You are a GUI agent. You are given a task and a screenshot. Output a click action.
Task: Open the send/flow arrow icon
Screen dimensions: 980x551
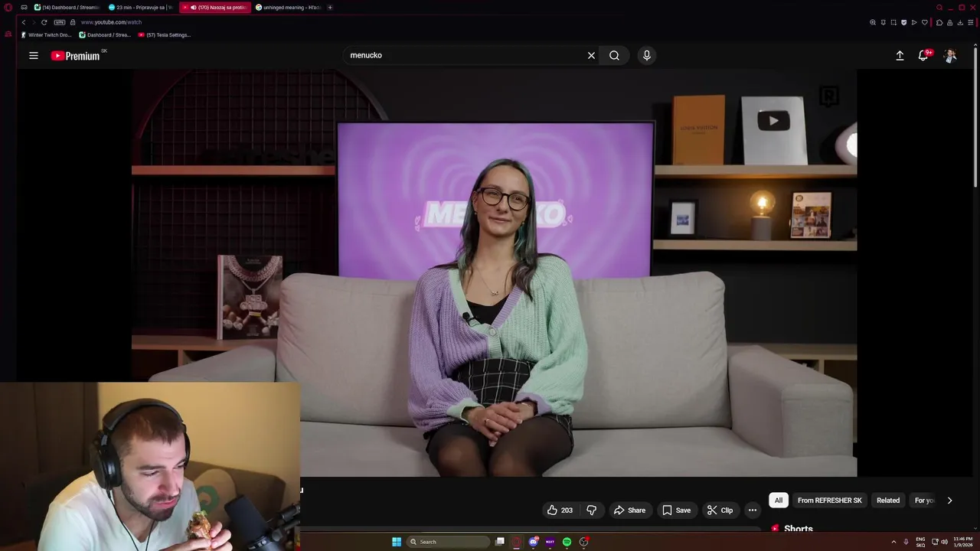pos(914,22)
